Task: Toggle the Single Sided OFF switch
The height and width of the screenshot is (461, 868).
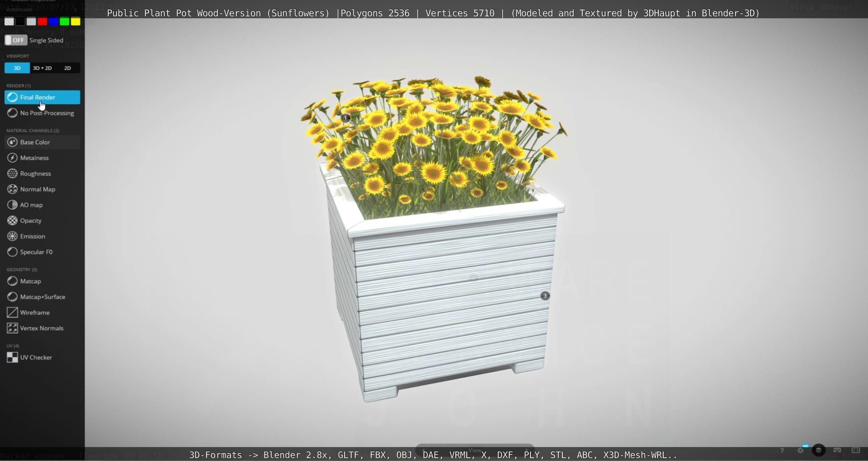Action: point(16,40)
